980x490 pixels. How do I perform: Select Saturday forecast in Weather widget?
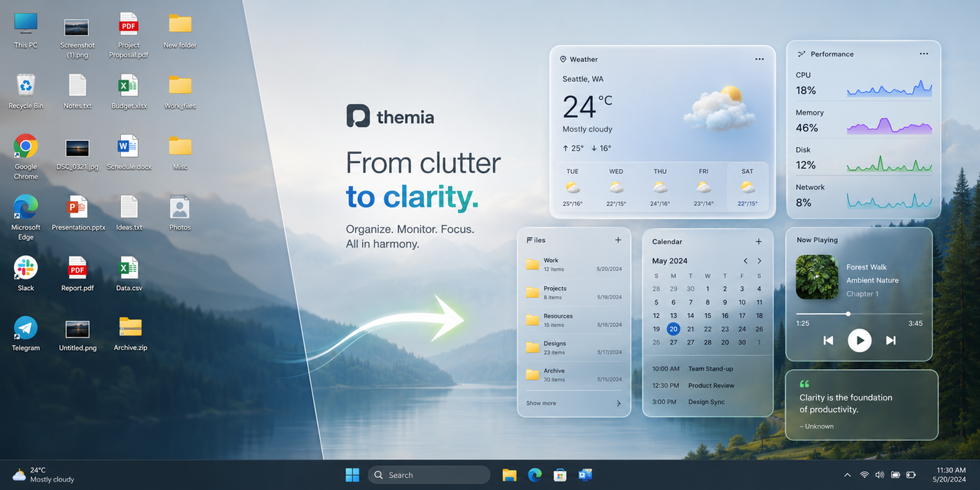pos(747,188)
